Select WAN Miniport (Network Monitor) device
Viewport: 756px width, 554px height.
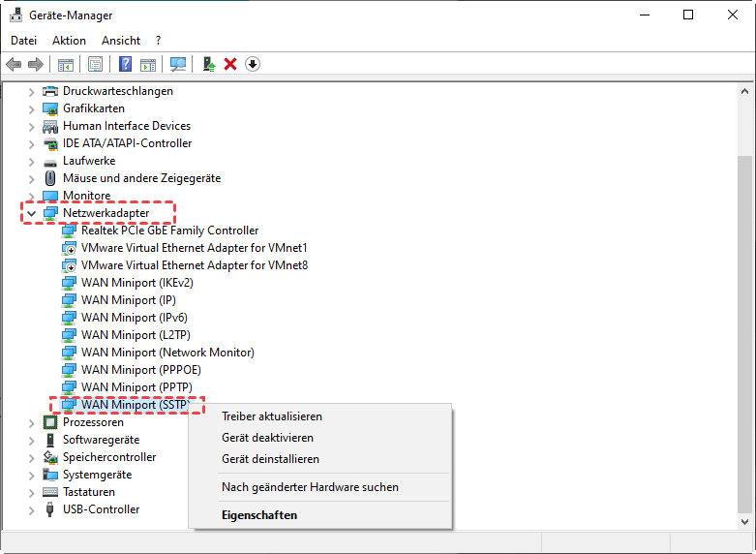pos(167,353)
